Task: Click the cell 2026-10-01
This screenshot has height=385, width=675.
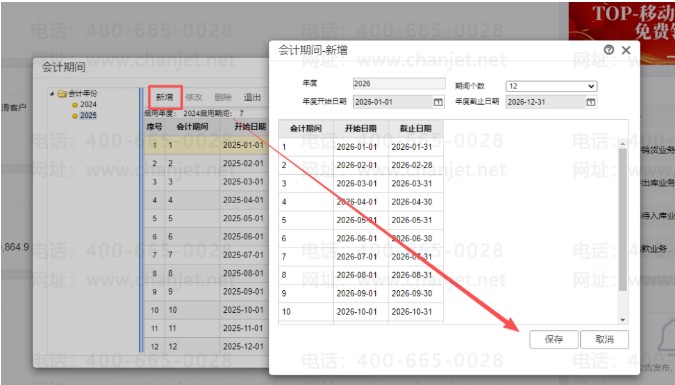Action: [x=361, y=311]
